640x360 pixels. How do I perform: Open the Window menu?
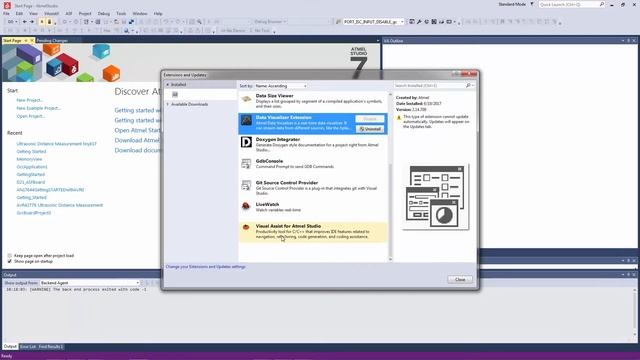coord(140,13)
